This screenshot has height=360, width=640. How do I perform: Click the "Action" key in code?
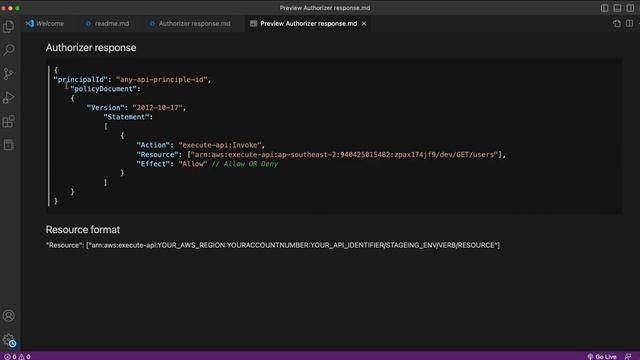click(153, 145)
